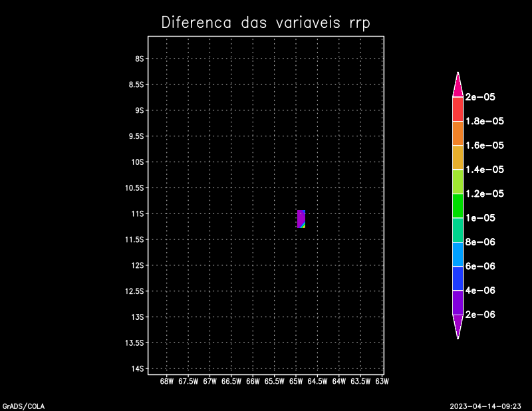Click the purple bottom arrow of colorbar

coord(458,325)
